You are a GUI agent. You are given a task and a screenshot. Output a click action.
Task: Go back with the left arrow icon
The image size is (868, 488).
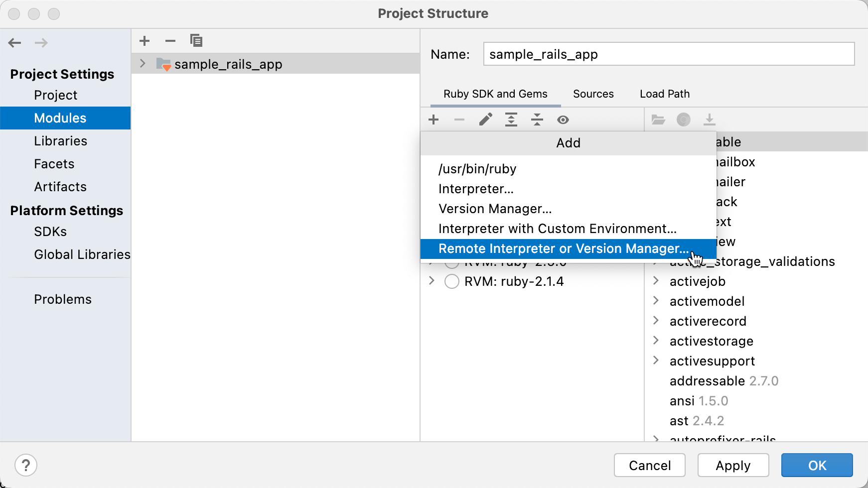pos(15,43)
